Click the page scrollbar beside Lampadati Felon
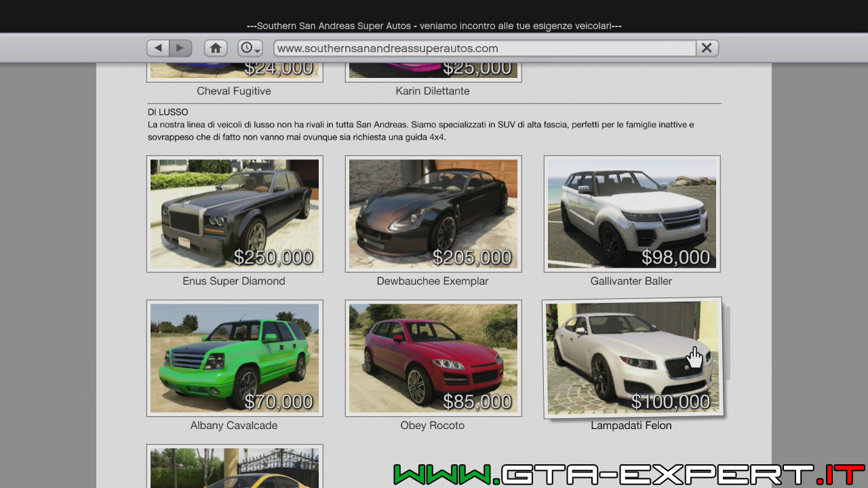This screenshot has height=488, width=868. pyautogui.click(x=728, y=344)
